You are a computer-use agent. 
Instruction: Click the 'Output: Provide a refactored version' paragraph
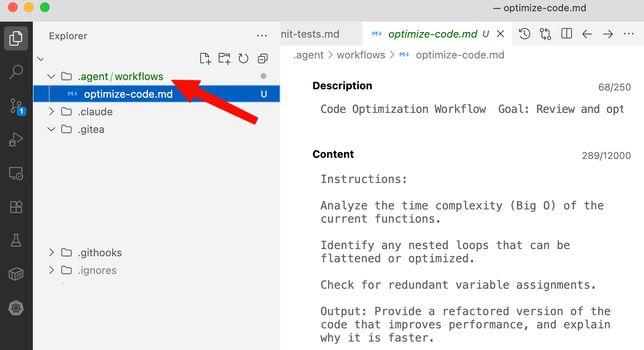click(465, 324)
